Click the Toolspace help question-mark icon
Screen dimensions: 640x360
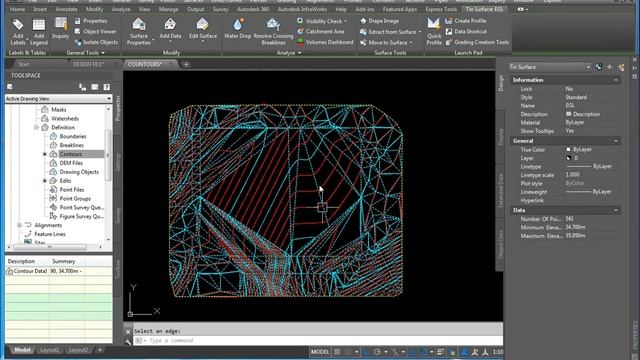click(x=107, y=87)
